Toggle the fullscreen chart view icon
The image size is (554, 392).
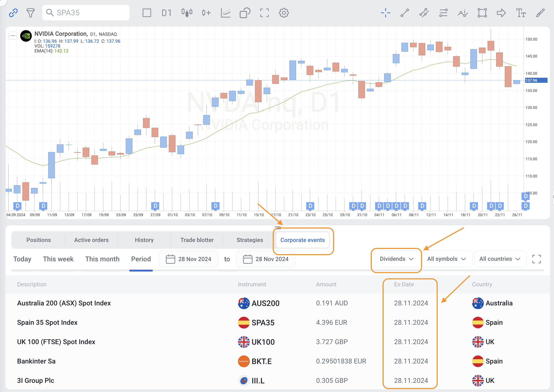point(264,13)
